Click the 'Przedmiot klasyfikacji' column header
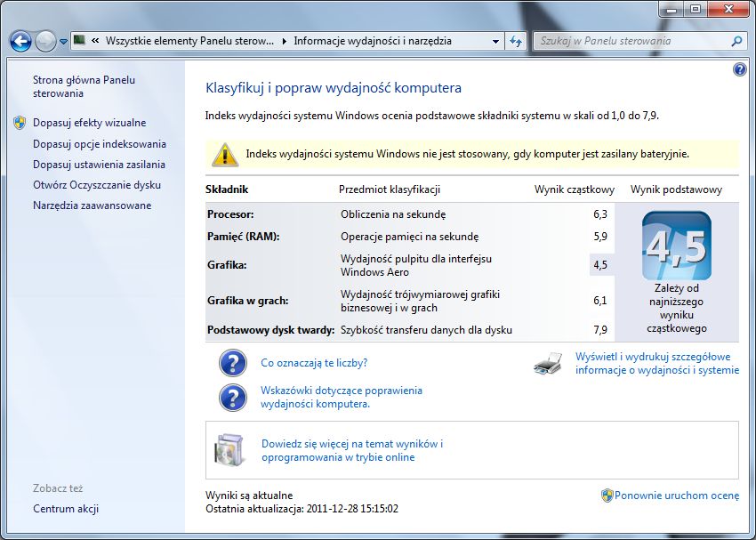This screenshot has width=756, height=540. click(390, 189)
